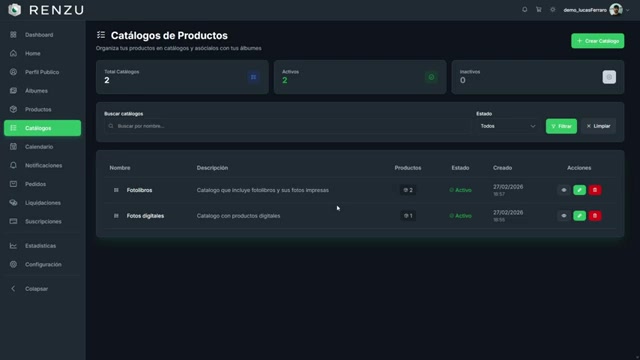Open Productos section

point(42,109)
